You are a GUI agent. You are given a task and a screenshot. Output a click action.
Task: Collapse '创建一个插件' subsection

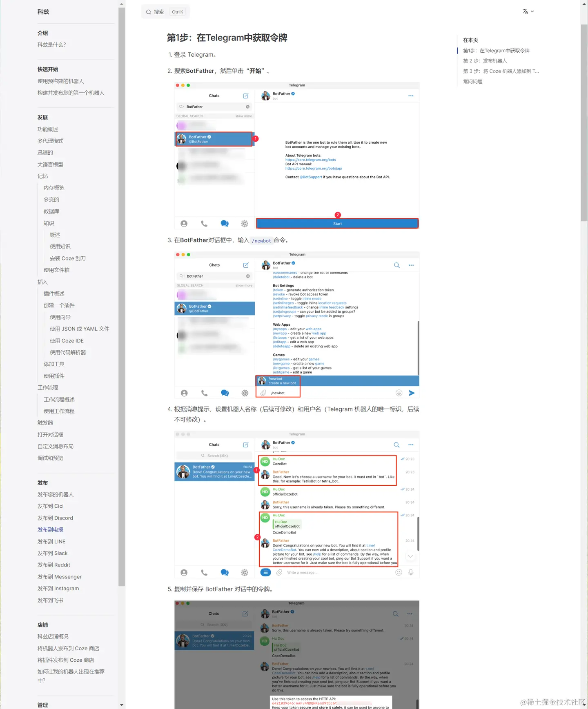pyautogui.click(x=59, y=305)
